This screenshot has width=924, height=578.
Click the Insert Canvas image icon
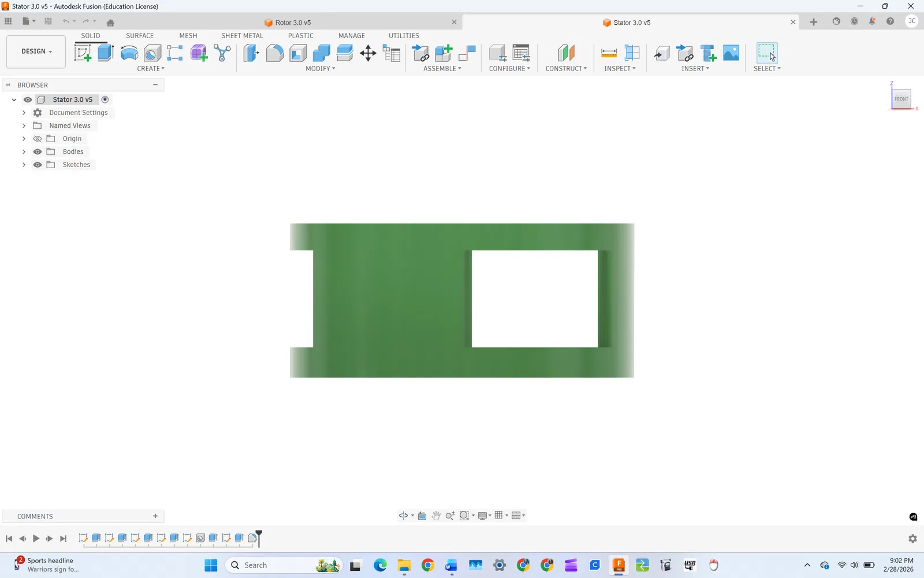(731, 53)
